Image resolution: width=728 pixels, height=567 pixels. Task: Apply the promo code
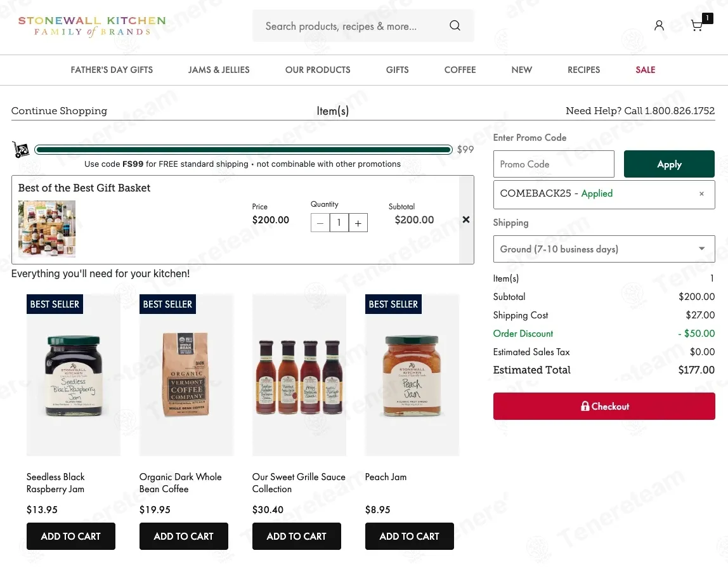tap(669, 164)
